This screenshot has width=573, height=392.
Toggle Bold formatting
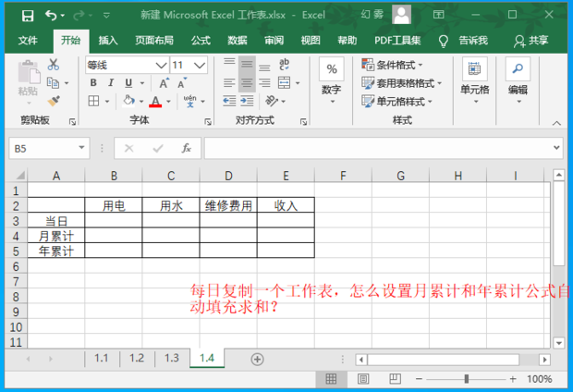93,83
